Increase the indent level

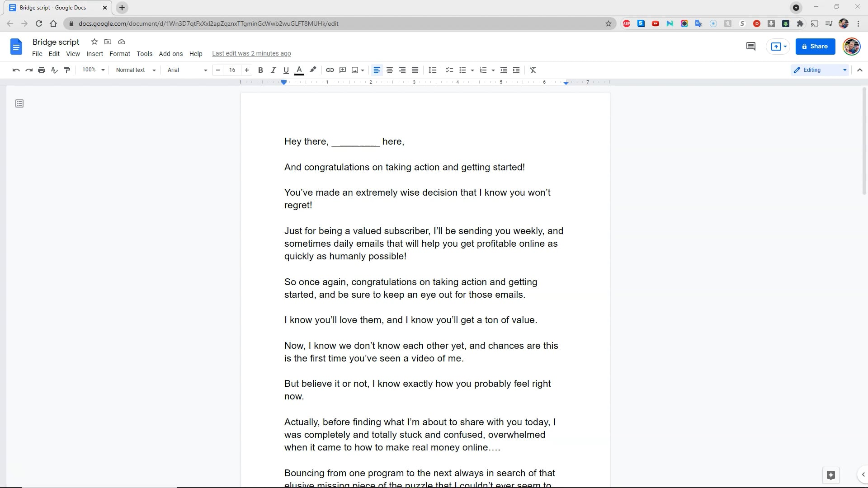coord(516,70)
